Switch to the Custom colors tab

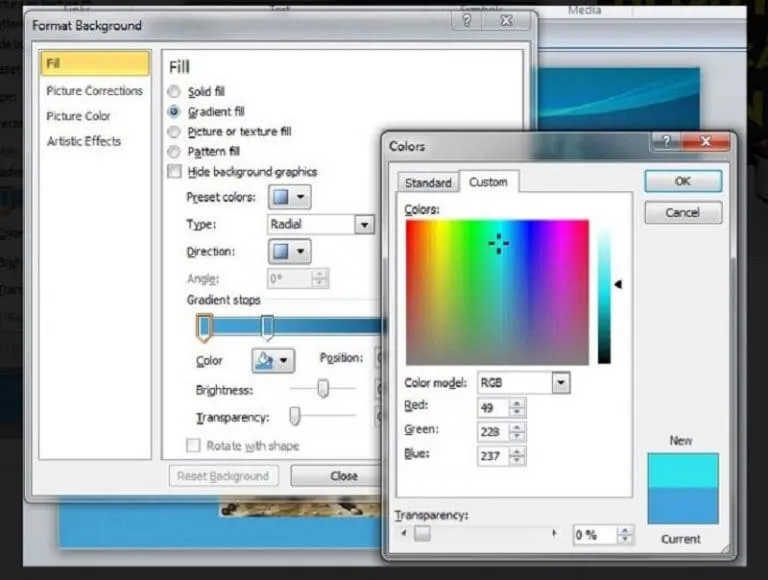(x=489, y=182)
